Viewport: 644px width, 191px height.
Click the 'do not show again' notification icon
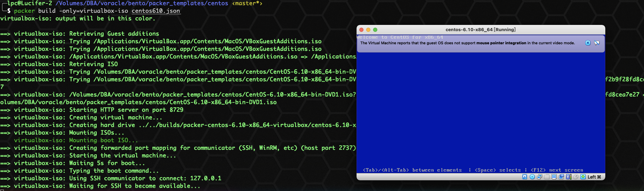[597, 43]
